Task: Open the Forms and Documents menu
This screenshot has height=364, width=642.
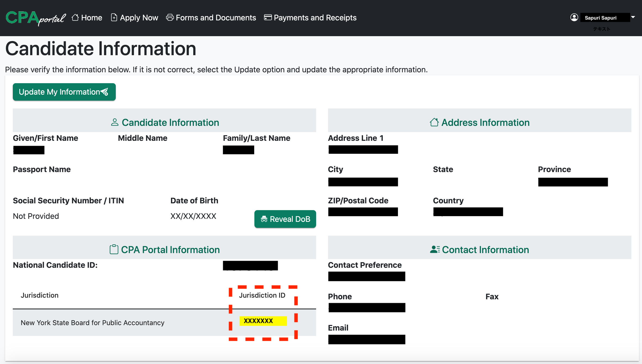Action: pyautogui.click(x=216, y=18)
